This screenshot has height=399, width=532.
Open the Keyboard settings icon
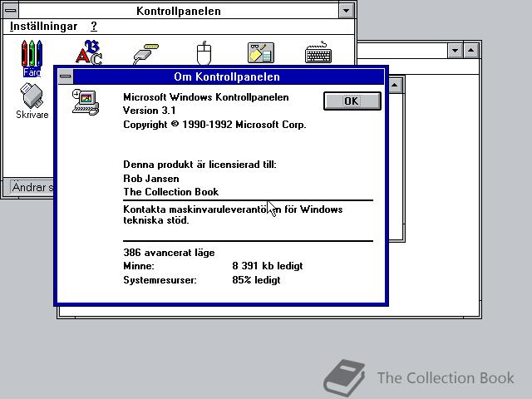[x=318, y=52]
